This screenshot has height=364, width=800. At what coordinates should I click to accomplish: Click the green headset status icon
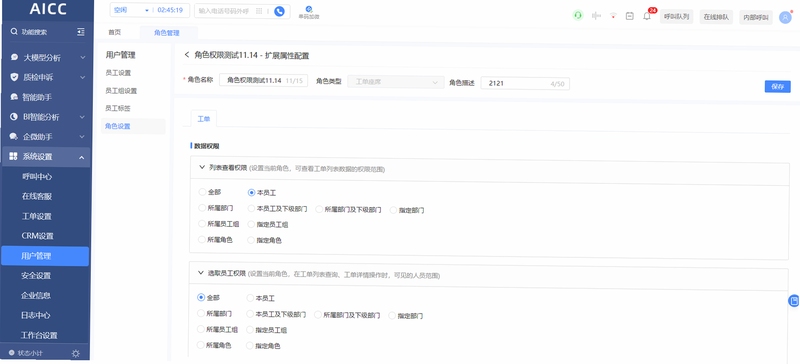578,16
